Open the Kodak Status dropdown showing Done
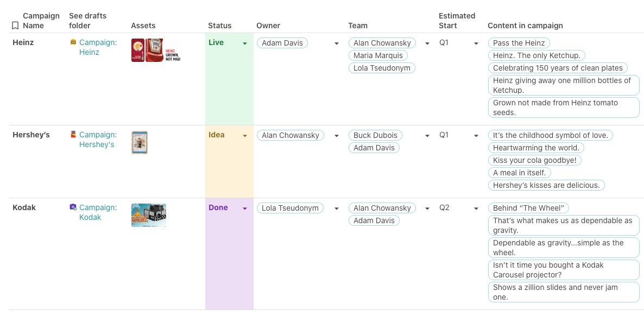 (x=245, y=208)
